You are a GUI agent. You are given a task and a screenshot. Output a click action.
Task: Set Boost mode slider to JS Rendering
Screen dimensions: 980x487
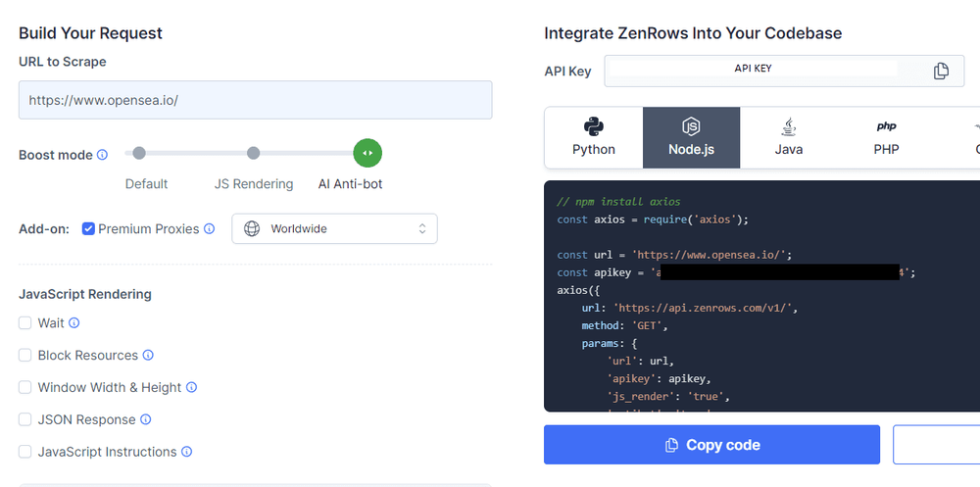(253, 153)
